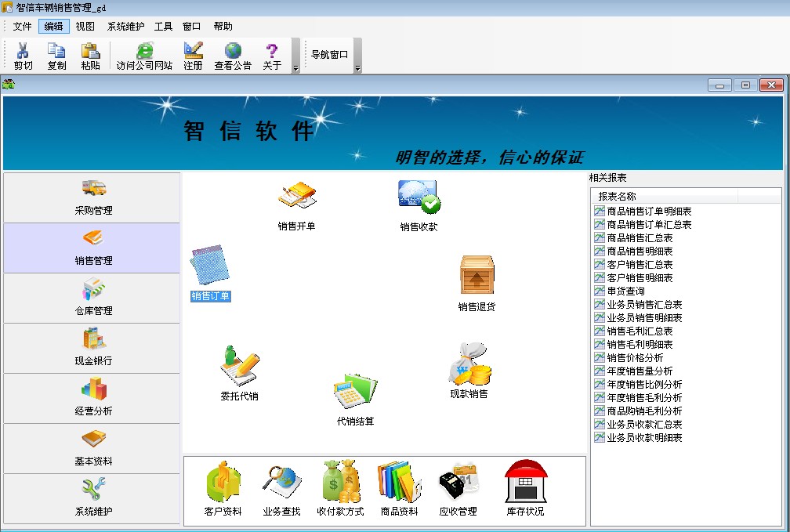
Task: Expand the overflow arrow beside 导航窗口
Action: pos(357,67)
